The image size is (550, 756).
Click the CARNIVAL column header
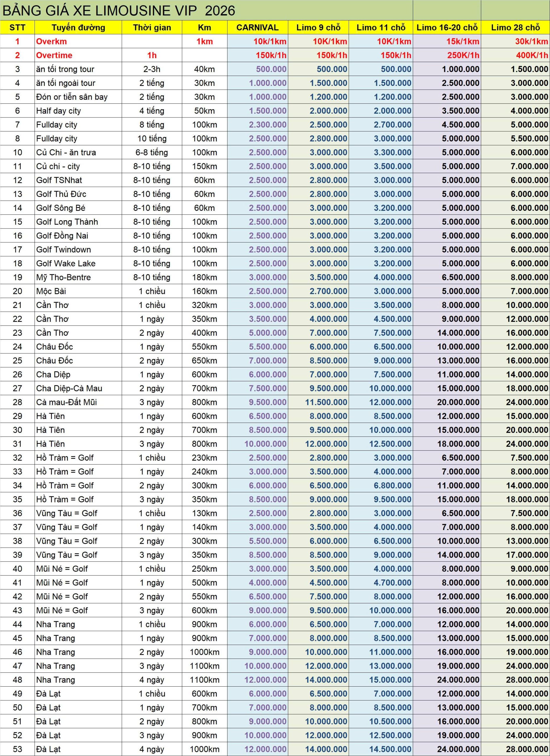257,27
